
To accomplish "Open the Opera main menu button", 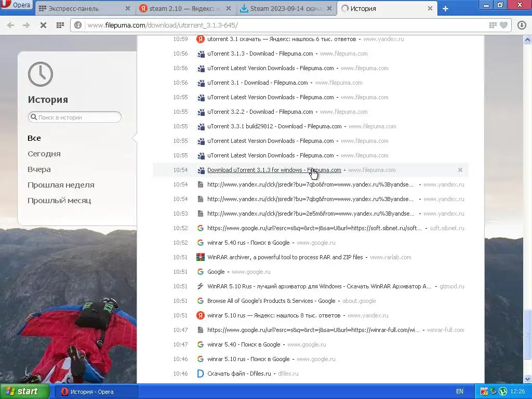I will click(16, 6).
